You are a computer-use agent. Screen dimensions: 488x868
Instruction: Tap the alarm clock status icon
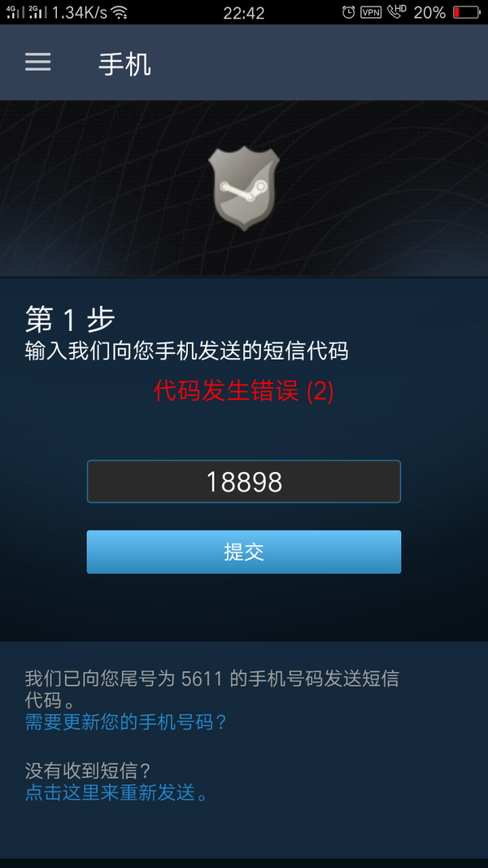click(349, 12)
